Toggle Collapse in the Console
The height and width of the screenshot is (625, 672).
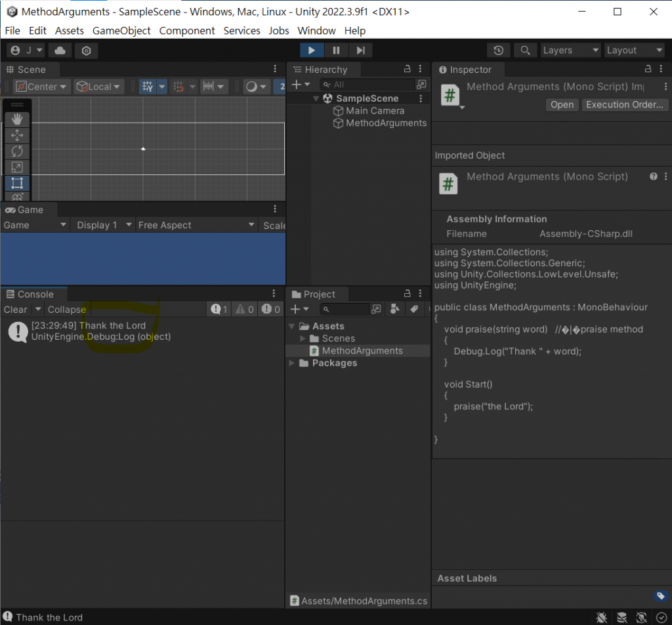pos(67,310)
